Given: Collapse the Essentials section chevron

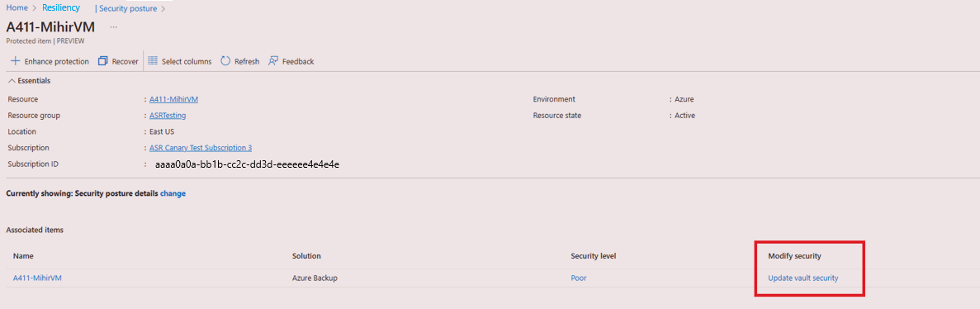Looking at the screenshot, I should click(x=12, y=81).
